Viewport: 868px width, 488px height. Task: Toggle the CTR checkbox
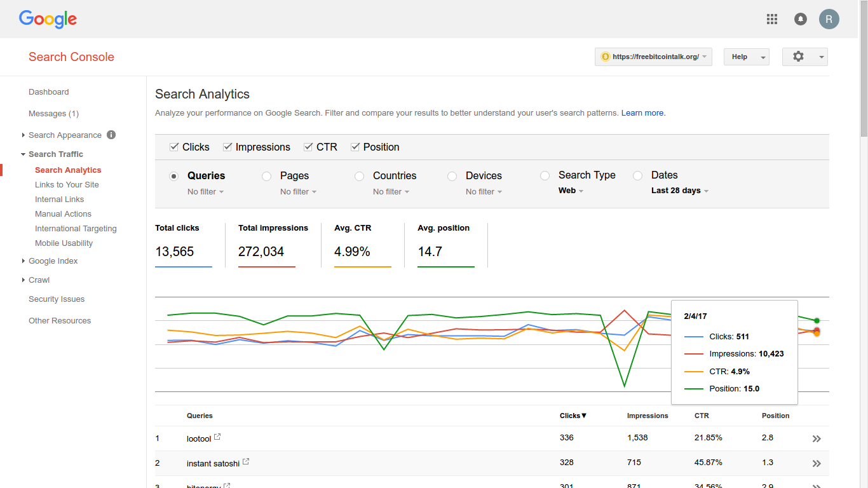(308, 147)
